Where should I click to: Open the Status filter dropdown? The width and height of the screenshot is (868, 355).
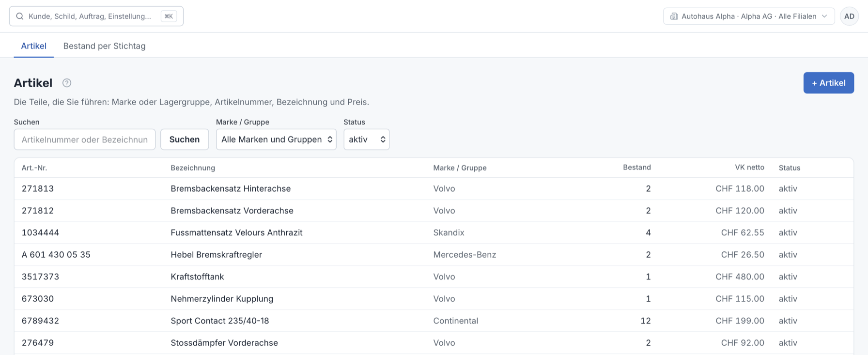click(366, 139)
